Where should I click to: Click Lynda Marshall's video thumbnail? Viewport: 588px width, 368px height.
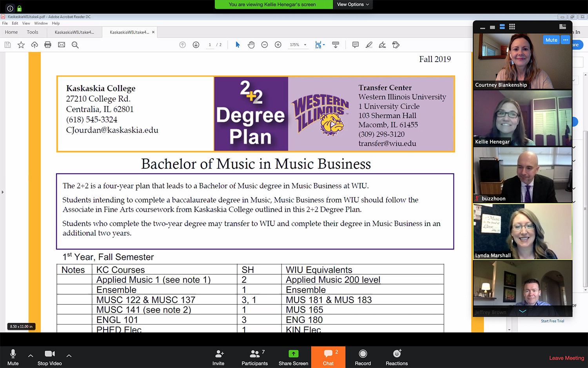tap(523, 231)
